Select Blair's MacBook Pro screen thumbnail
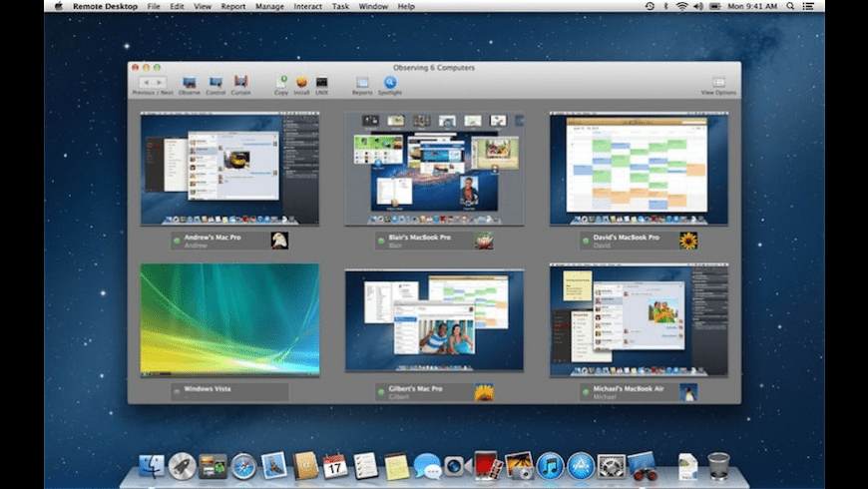 tap(435, 169)
